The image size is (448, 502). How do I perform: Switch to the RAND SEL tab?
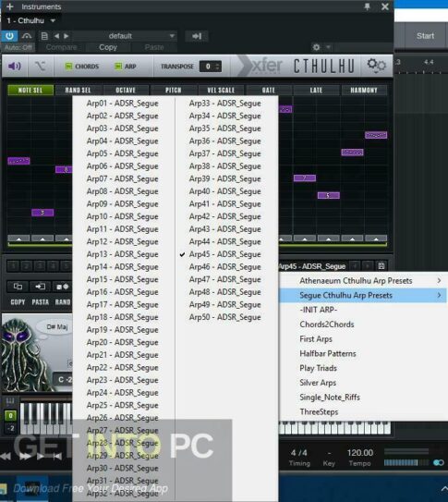click(78, 91)
